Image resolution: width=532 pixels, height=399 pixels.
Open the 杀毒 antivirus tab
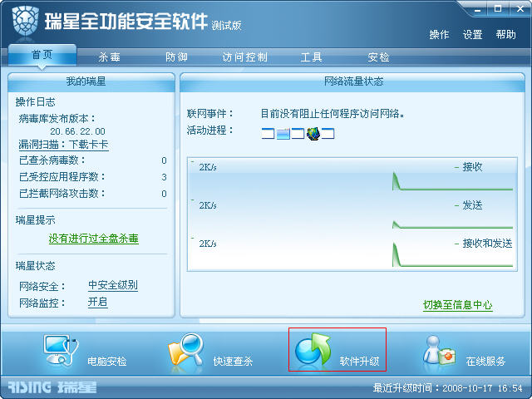pos(109,57)
